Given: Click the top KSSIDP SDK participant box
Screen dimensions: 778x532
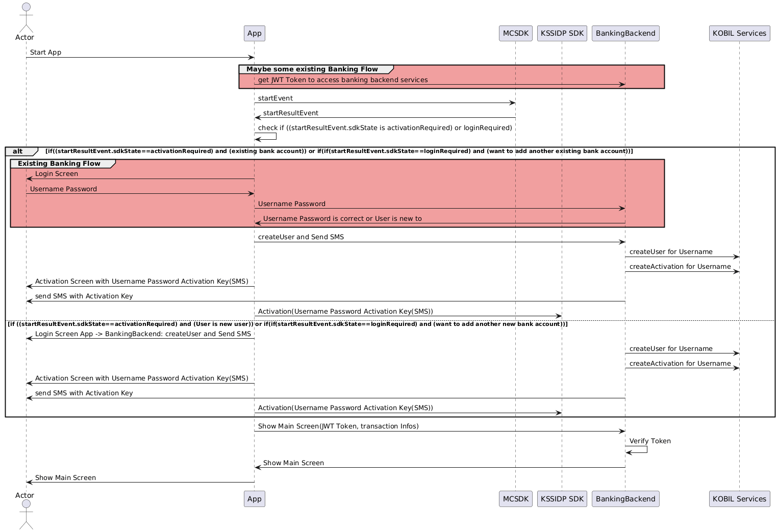Looking at the screenshot, I should (x=562, y=33).
